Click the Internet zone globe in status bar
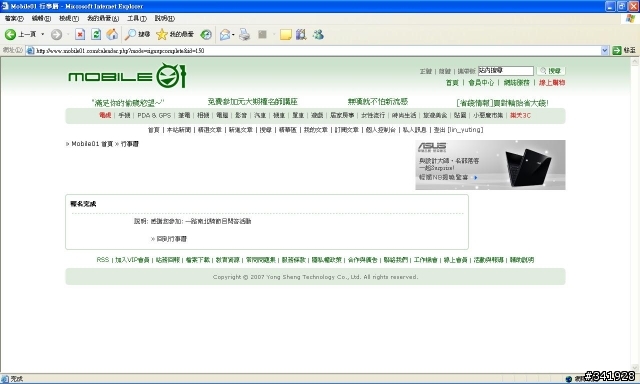This screenshot has height=384, width=640. click(x=569, y=379)
